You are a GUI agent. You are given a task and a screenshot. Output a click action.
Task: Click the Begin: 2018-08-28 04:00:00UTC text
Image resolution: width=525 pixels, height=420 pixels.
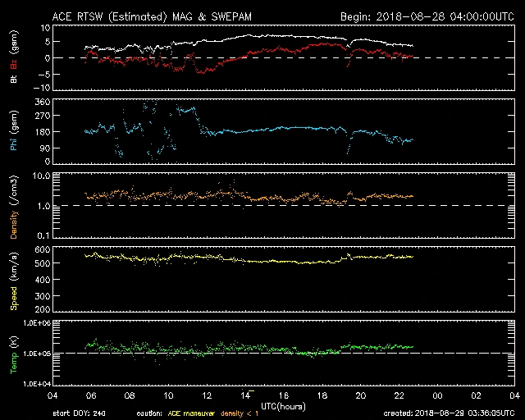[427, 16]
